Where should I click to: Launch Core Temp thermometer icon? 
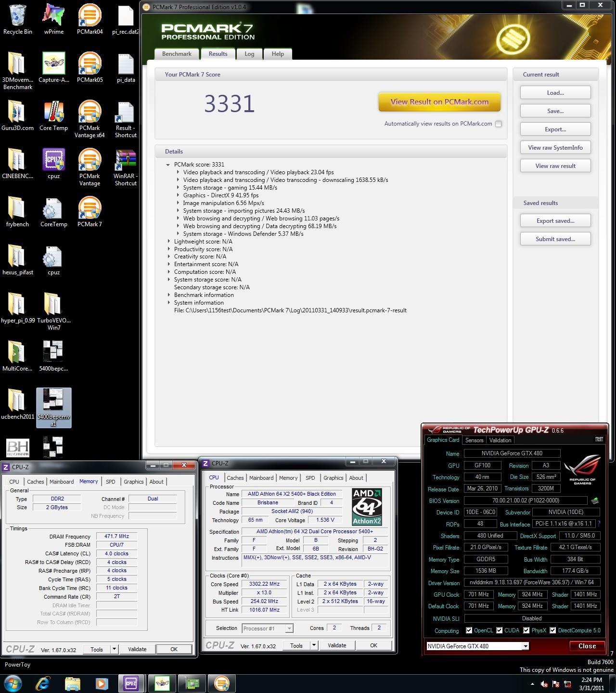tap(53, 115)
